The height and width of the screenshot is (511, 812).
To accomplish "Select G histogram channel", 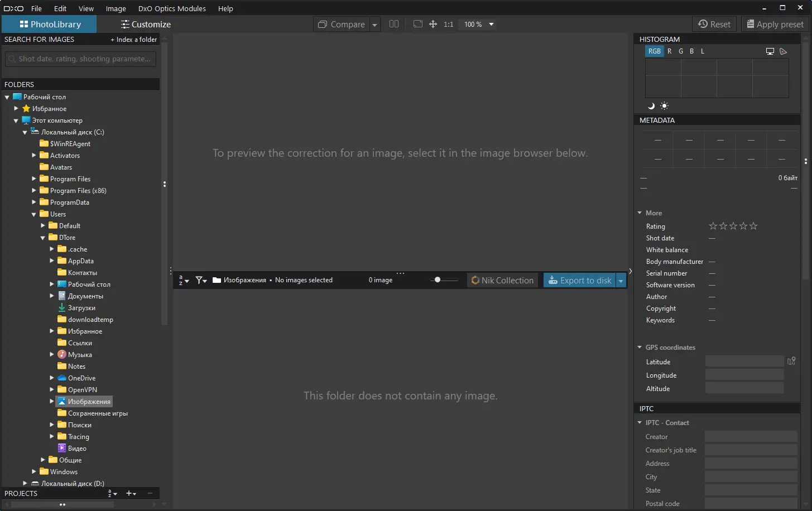I will [x=681, y=51].
